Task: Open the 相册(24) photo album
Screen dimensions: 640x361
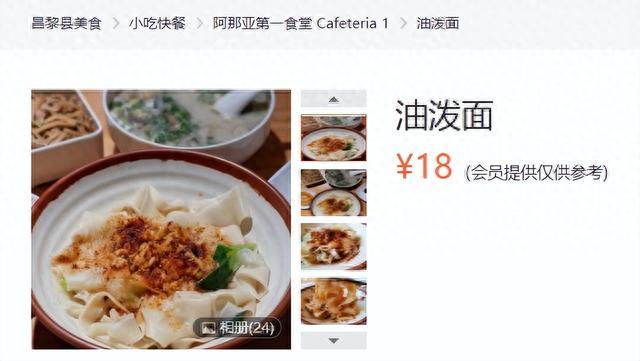Action: coord(237,328)
